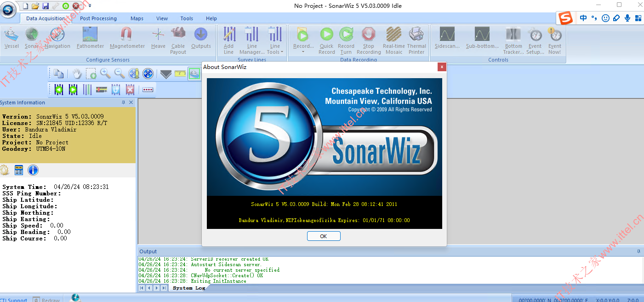Open the SonarWiz application orb menu
644x302 pixels.
(x=9, y=9)
